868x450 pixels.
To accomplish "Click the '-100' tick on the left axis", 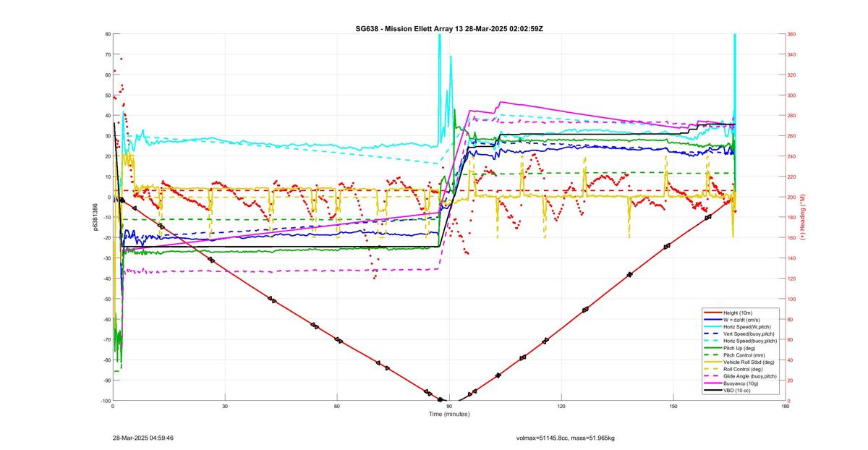I will [104, 400].
